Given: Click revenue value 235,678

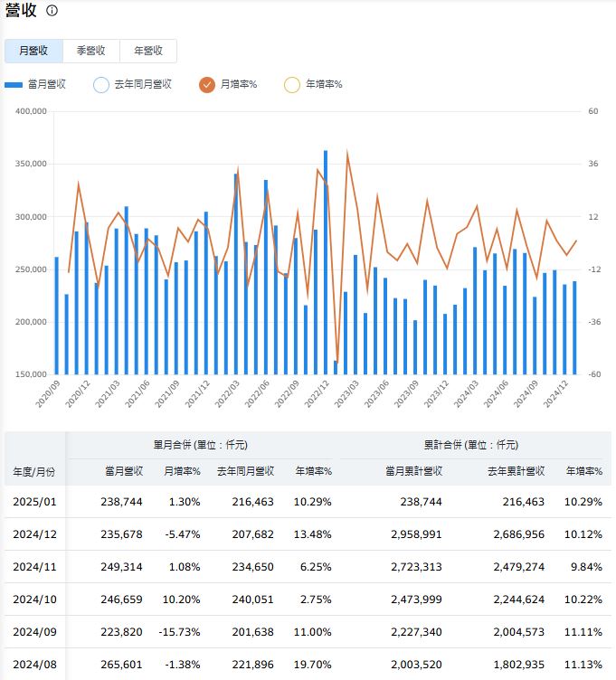Looking at the screenshot, I should [x=121, y=534].
